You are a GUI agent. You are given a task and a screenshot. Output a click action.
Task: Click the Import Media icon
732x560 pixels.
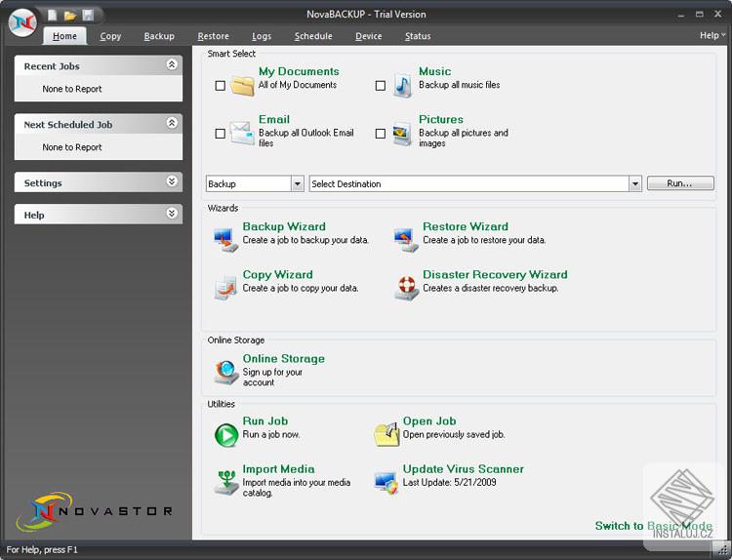(226, 483)
